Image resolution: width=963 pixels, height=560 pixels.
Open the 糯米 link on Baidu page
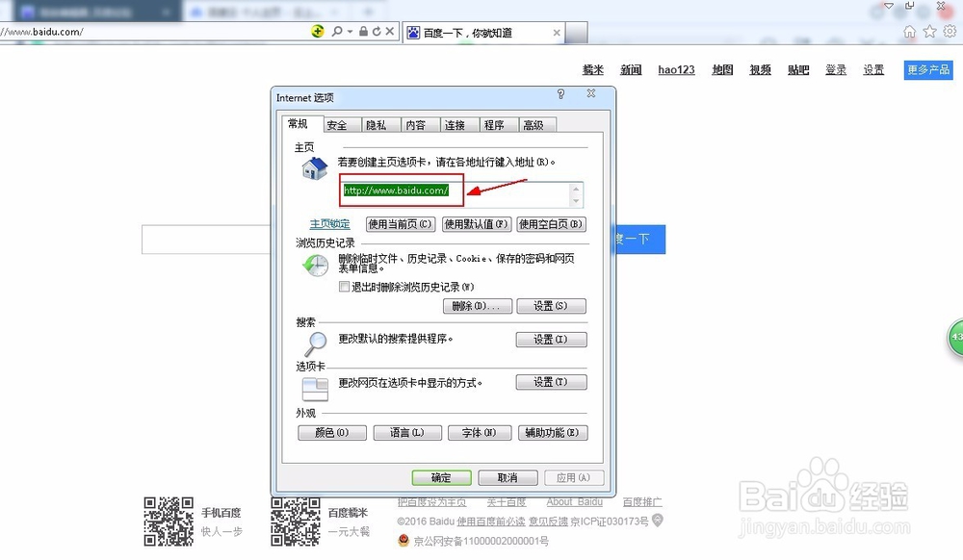point(592,70)
